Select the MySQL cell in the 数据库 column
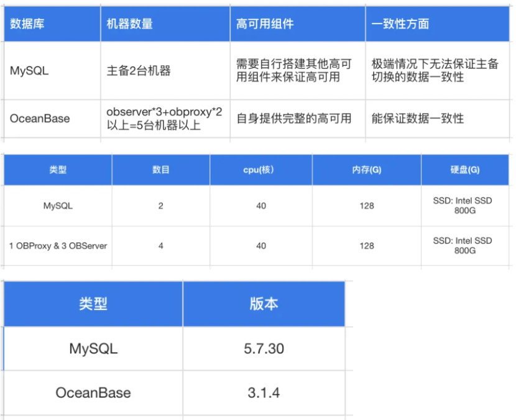 coord(52,70)
